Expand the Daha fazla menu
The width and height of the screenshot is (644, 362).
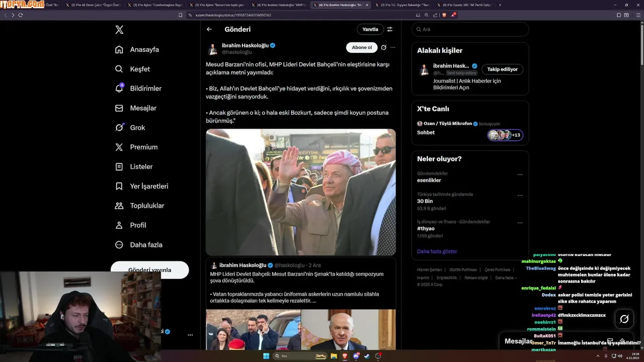[x=138, y=245]
